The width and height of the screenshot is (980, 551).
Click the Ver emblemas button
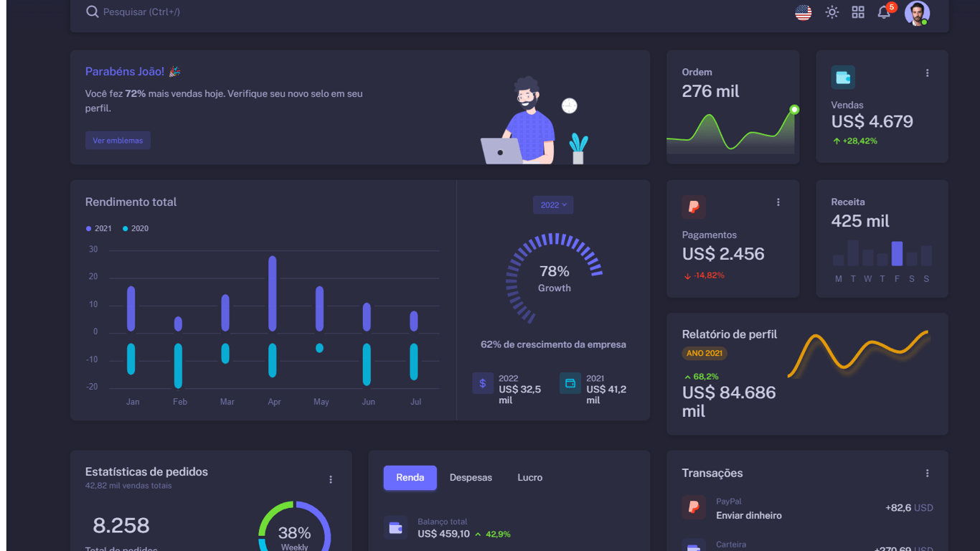tap(118, 141)
